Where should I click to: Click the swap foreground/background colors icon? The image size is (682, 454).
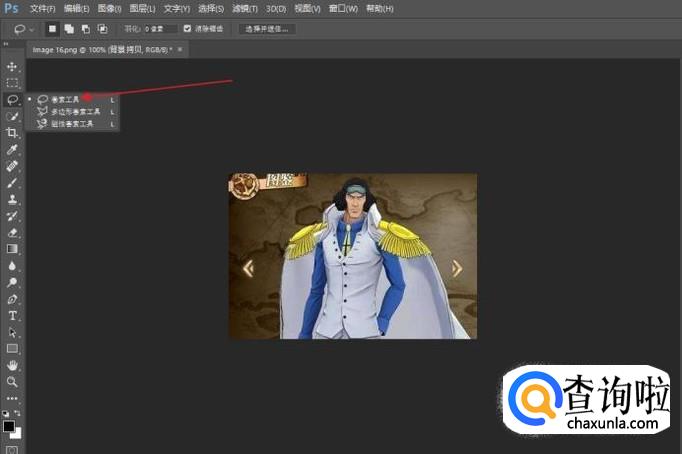17,413
